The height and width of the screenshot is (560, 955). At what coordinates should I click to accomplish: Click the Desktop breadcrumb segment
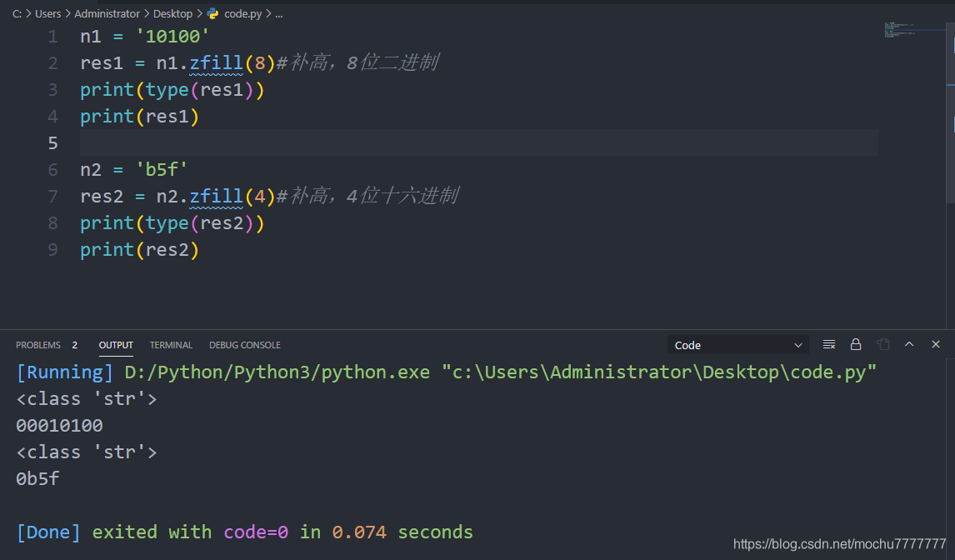click(173, 13)
